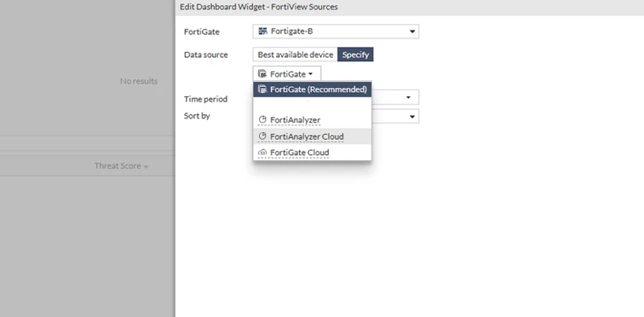Select Best available device data source
644x317 pixels.
296,55
